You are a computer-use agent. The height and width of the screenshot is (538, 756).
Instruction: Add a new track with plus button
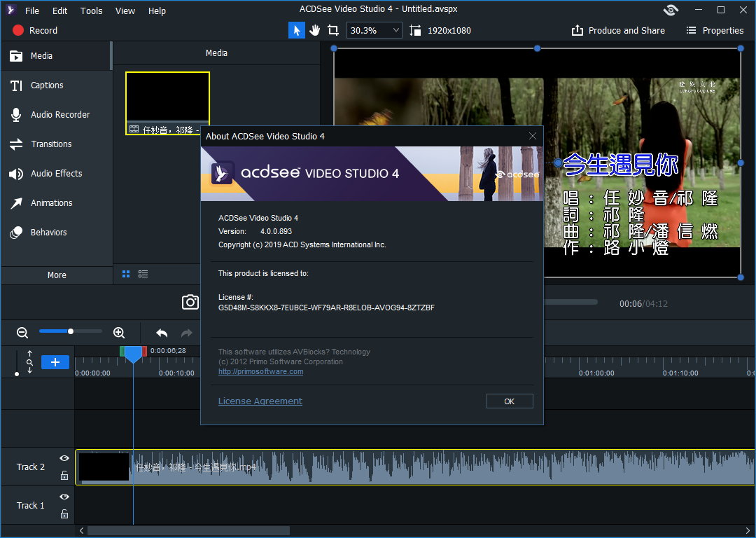point(55,362)
